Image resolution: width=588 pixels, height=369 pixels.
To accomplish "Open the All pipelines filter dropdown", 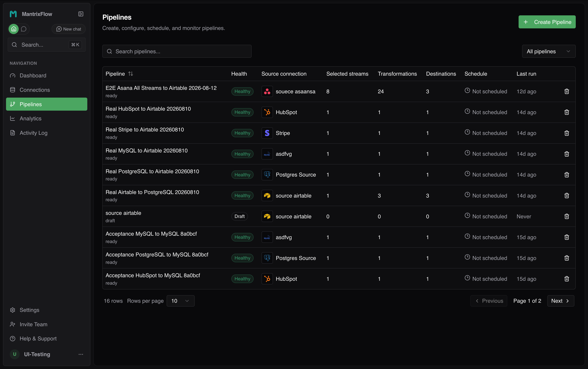I will click(549, 51).
